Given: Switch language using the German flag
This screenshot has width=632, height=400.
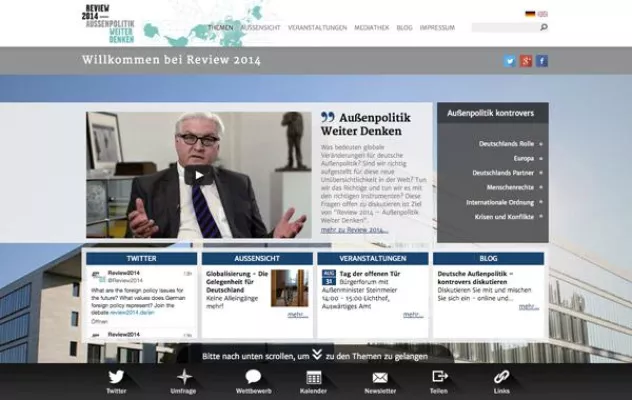Looking at the screenshot, I should 529,14.
